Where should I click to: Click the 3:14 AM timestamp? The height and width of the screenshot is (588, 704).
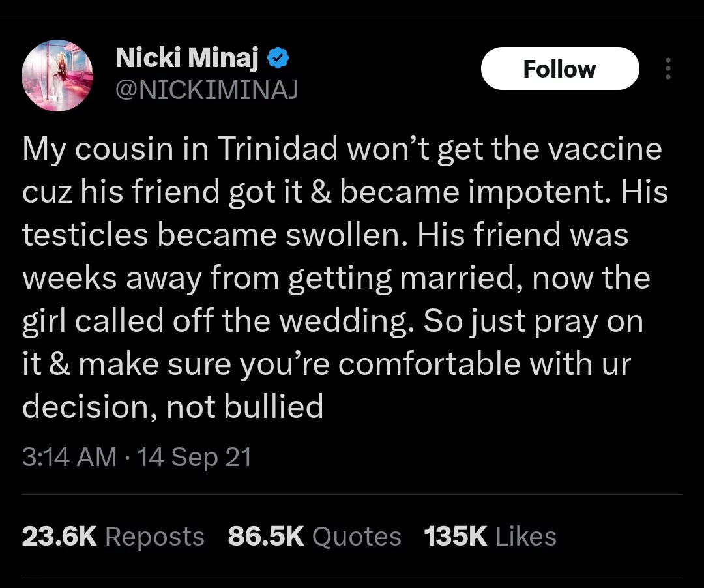pos(69,457)
